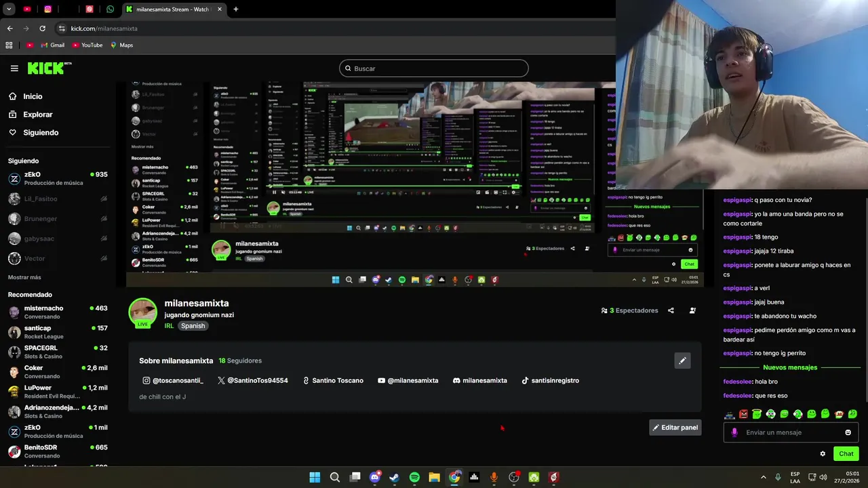Click the green Chat send button

click(846, 453)
